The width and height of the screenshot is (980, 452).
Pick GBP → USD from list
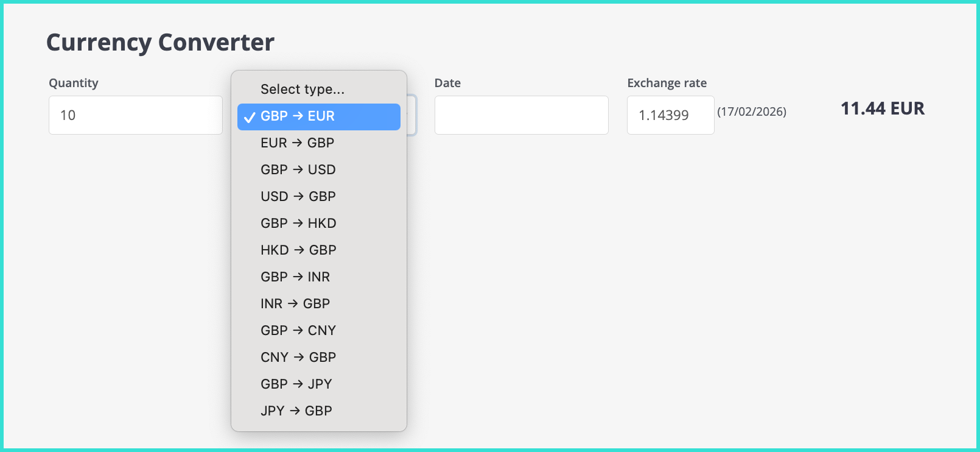point(298,170)
